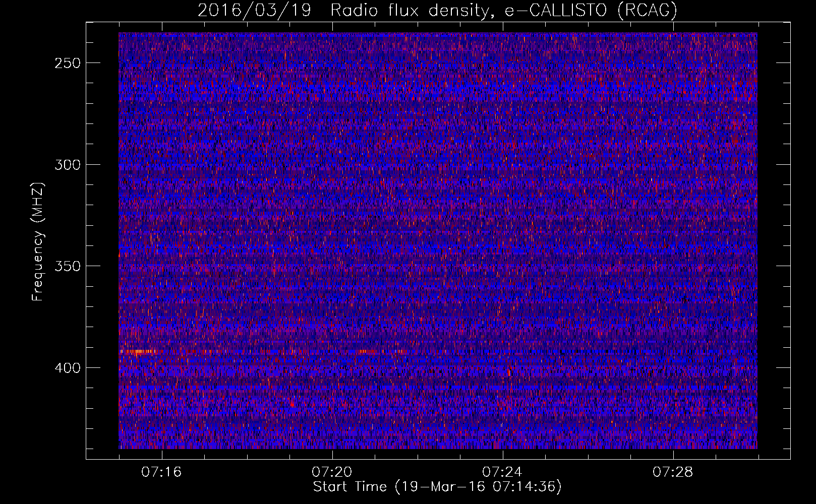The width and height of the screenshot is (816, 504).
Task: Click the 07:28 time tick label
Action: [673, 472]
